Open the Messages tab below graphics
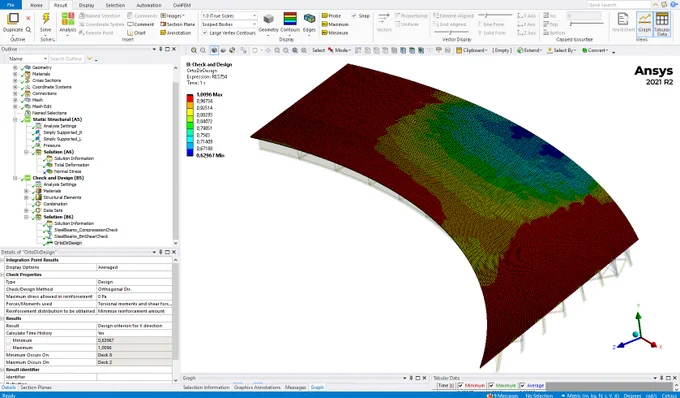This screenshot has height=398, width=680. tap(295, 387)
